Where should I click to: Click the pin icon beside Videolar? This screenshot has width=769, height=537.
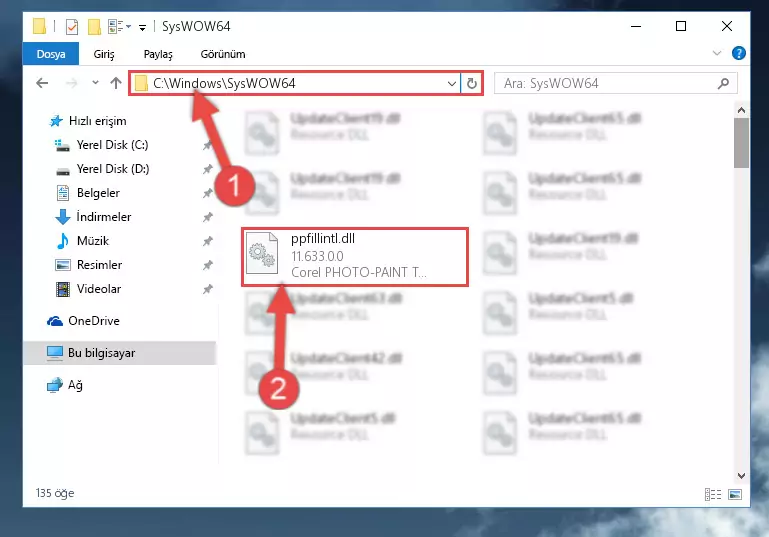point(208,289)
